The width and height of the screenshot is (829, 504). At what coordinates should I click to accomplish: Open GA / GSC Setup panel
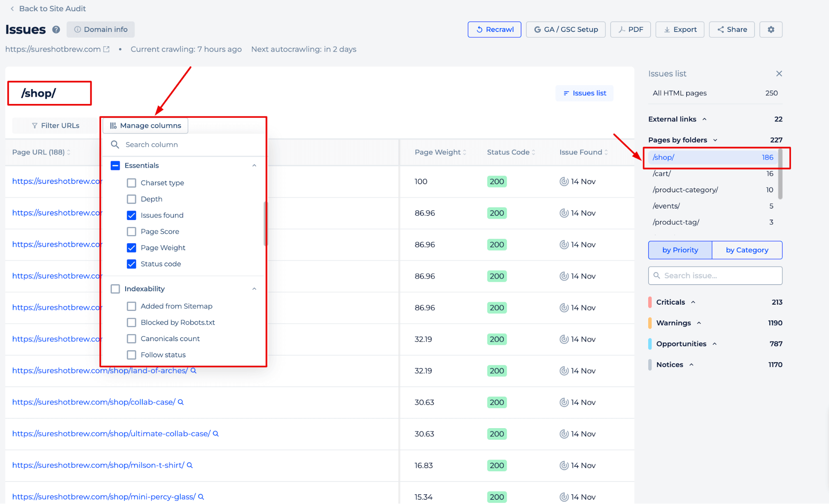click(565, 29)
